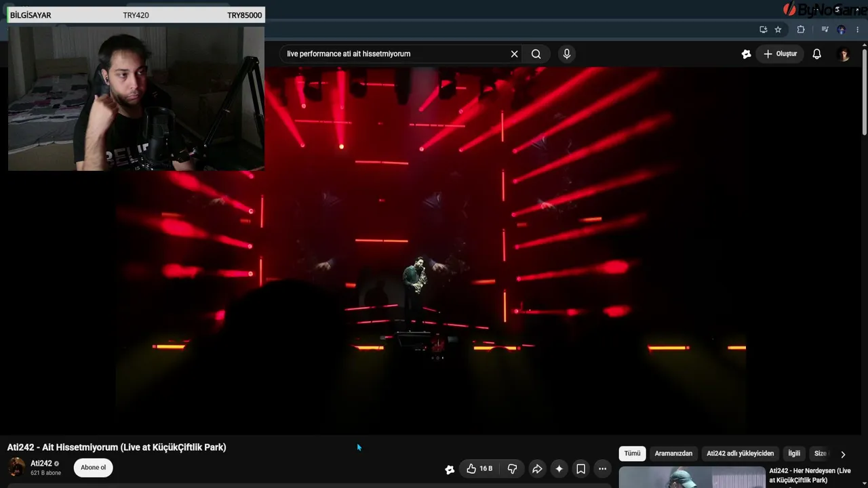This screenshot has width=868, height=488.
Task: Open more actions three-dot menu under video
Action: point(602,468)
